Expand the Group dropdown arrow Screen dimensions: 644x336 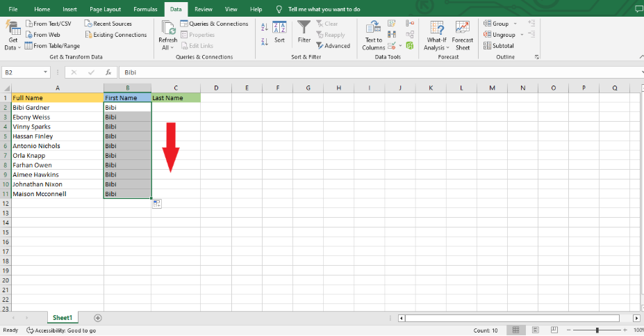(x=515, y=24)
